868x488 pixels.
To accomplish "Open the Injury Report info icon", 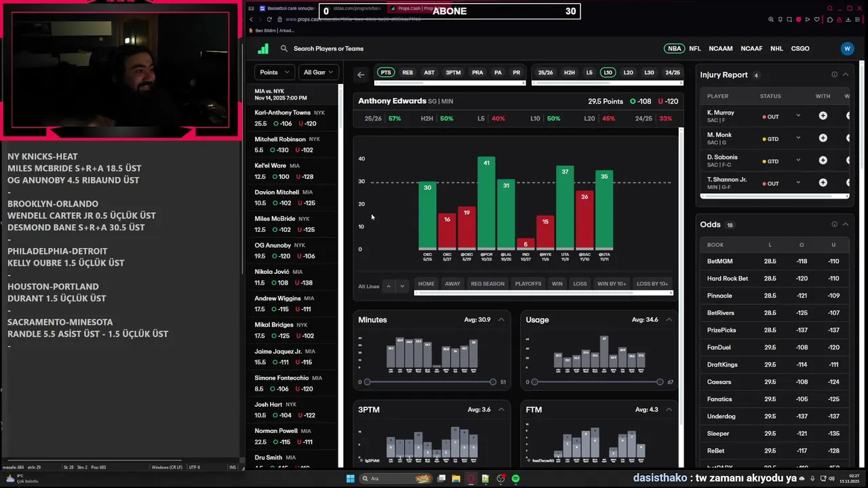I will [835, 75].
